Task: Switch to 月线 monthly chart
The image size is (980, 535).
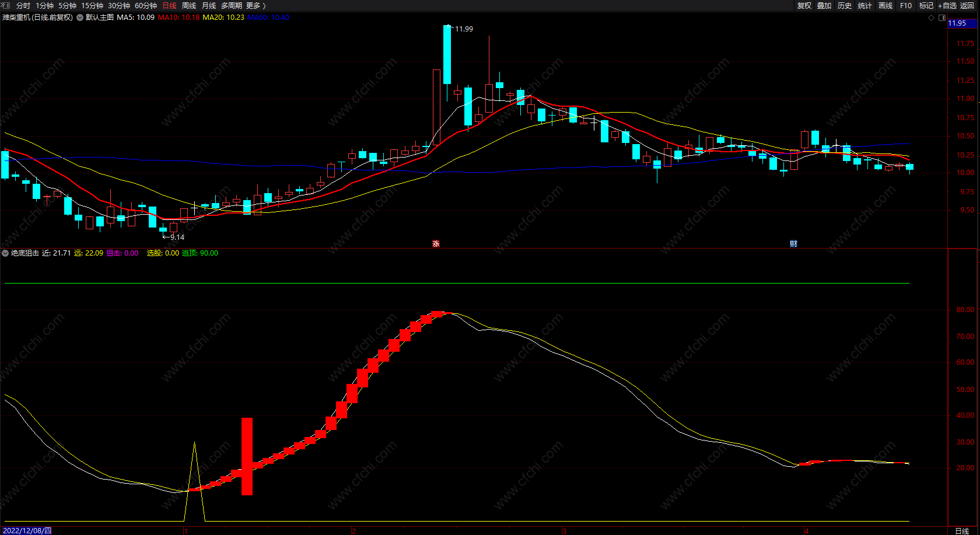Action: pyautogui.click(x=209, y=5)
